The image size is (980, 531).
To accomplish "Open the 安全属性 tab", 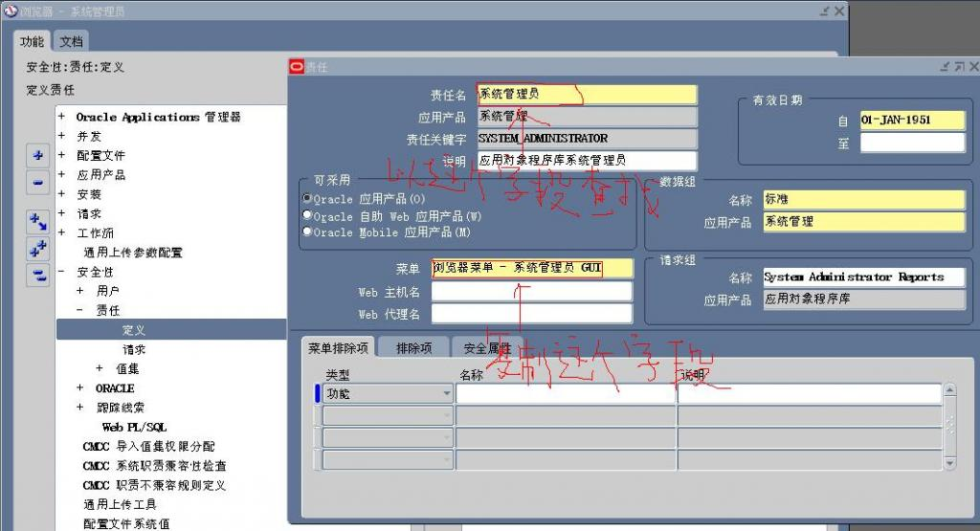I will coord(487,347).
